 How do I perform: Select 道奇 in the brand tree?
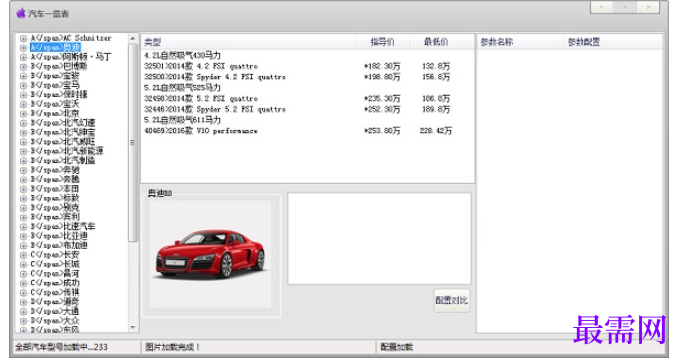(55, 302)
